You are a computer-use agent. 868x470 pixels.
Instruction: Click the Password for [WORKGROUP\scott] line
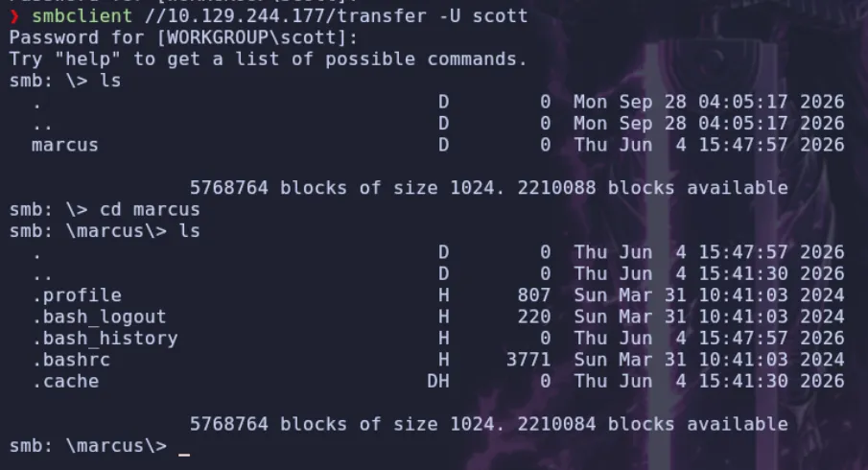point(184,37)
